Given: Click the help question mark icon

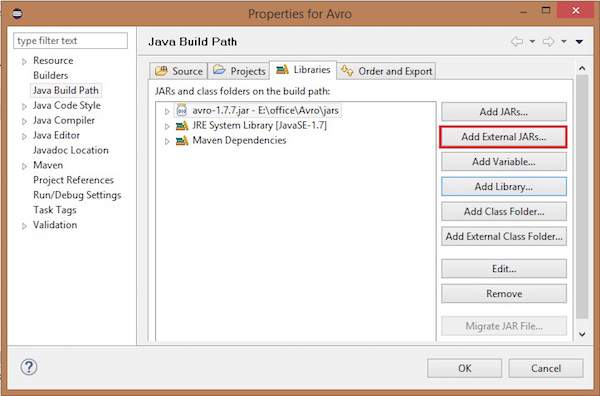Looking at the screenshot, I should coord(29,367).
